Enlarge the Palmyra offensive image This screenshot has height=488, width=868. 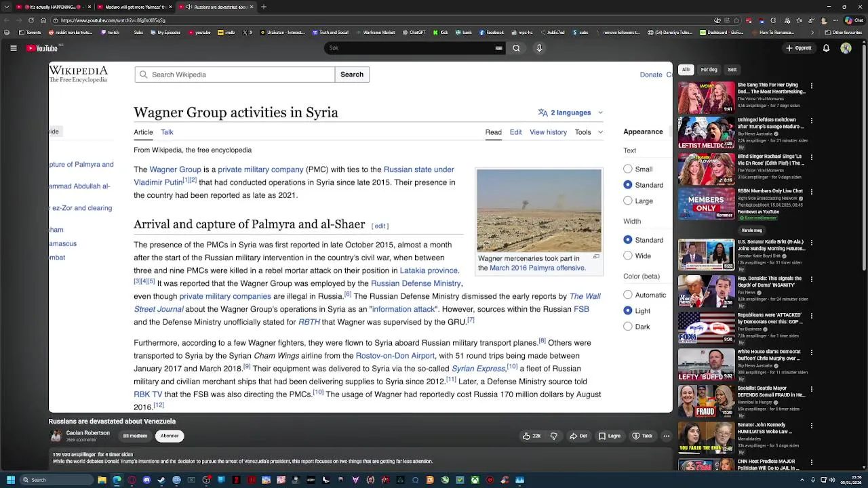(596, 257)
